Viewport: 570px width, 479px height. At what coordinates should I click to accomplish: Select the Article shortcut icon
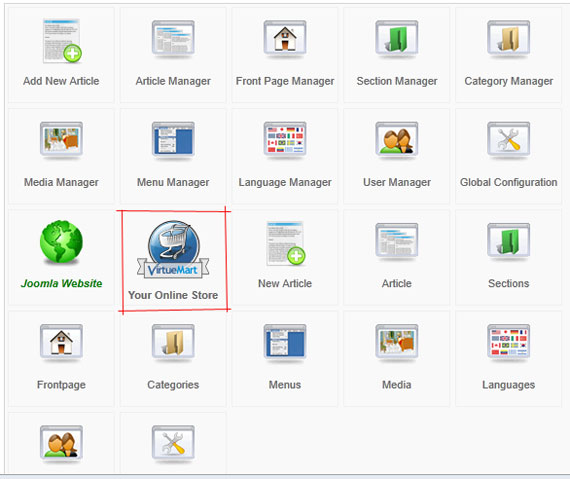click(x=397, y=242)
